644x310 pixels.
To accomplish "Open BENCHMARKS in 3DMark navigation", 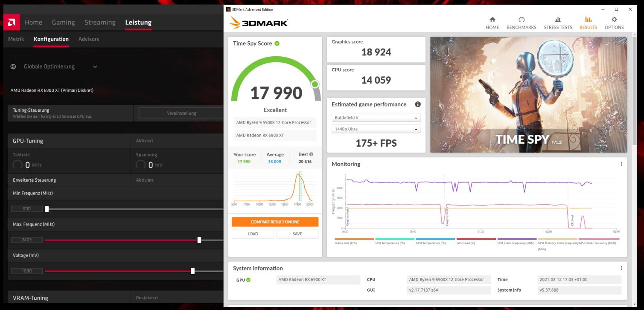I will point(521,23).
